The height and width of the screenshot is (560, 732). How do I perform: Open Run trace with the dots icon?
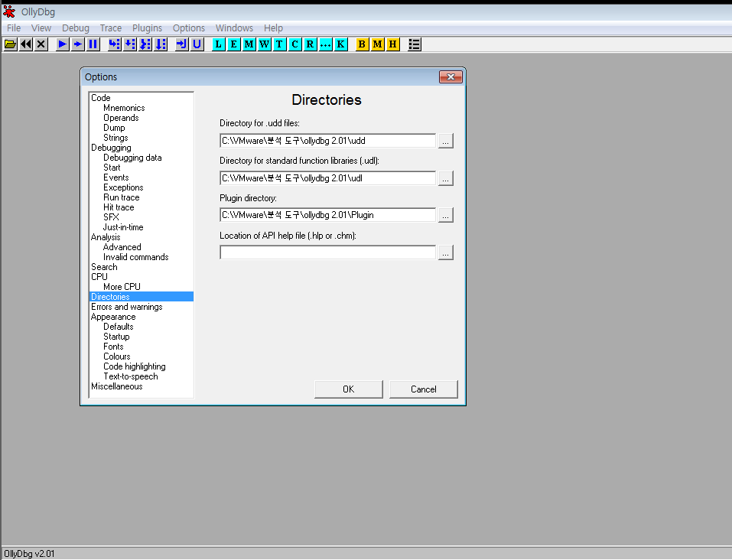325,44
